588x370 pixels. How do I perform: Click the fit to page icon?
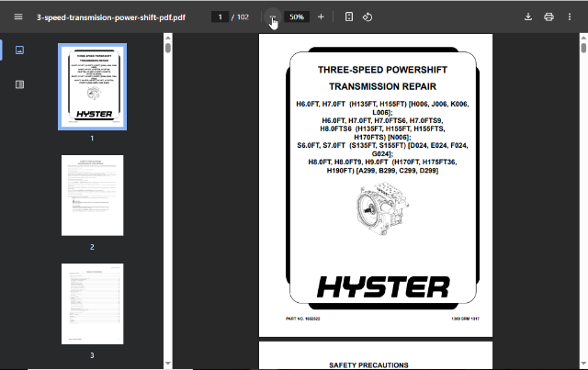pyautogui.click(x=349, y=17)
